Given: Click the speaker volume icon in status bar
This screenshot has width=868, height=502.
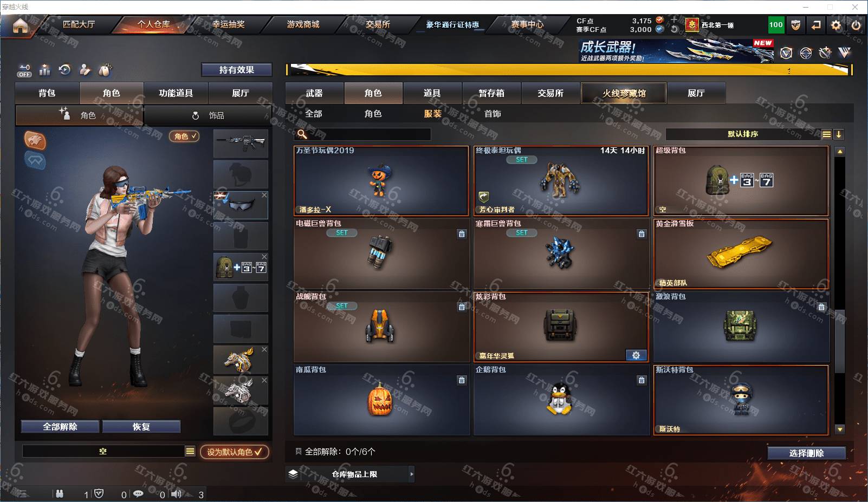Looking at the screenshot, I should (177, 494).
